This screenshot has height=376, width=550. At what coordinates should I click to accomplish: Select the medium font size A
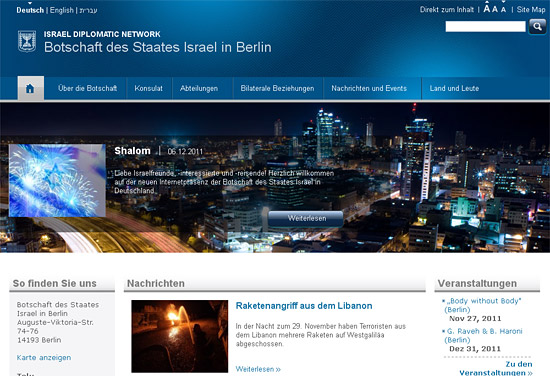click(495, 9)
